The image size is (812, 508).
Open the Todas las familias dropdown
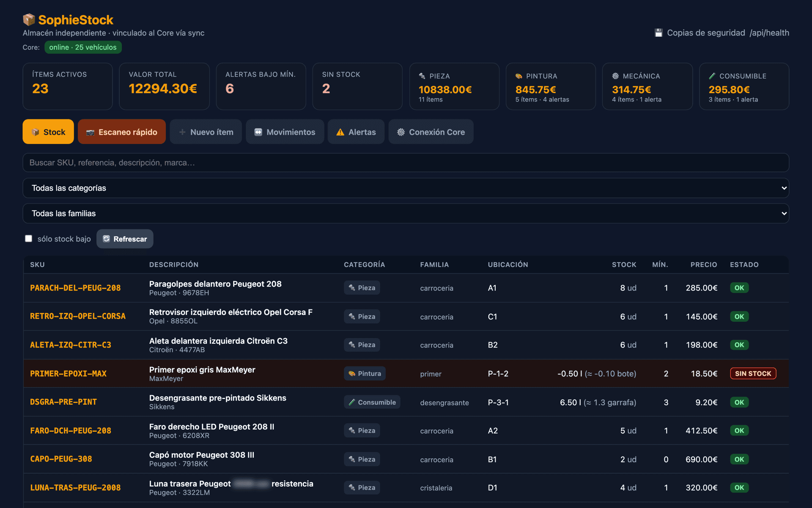tap(406, 213)
